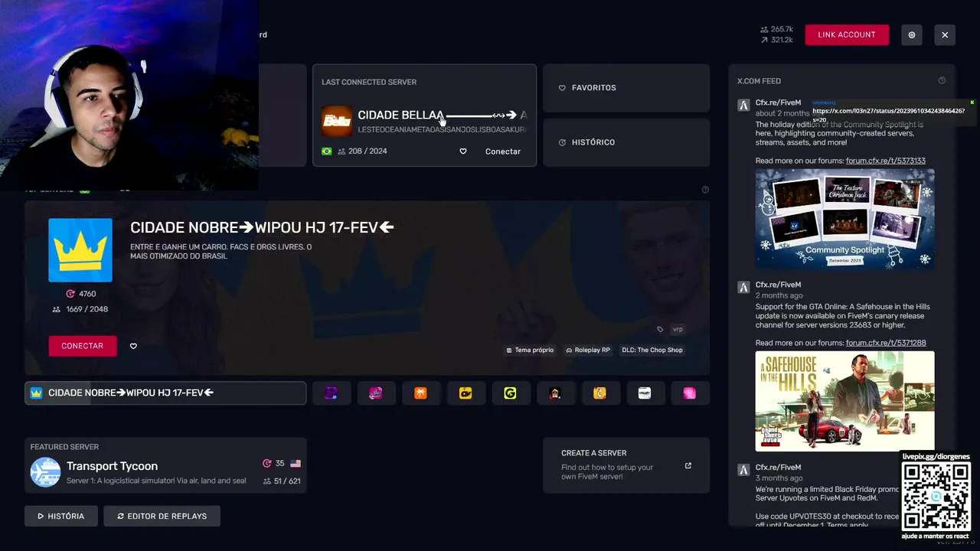
Task: Click the 'Tema próprio' tag
Action: (530, 350)
